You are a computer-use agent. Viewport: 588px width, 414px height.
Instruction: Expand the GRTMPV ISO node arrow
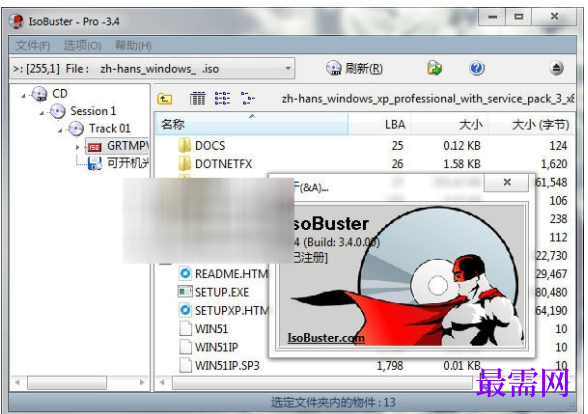tap(78, 147)
